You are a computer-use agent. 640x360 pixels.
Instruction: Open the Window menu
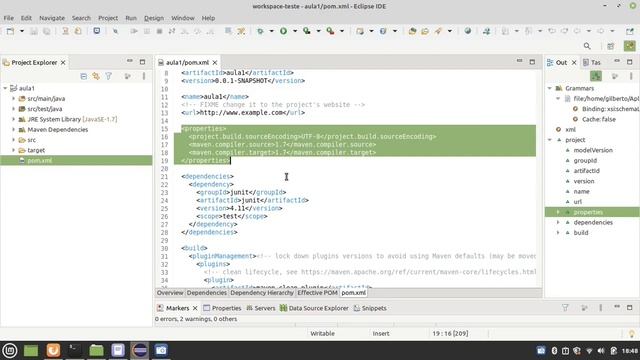pyautogui.click(x=183, y=18)
